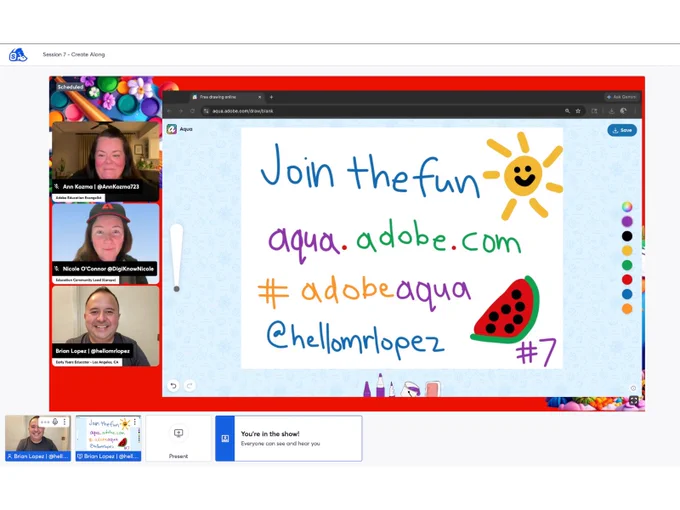Click the zoom magnifier icon in address bar
The width and height of the screenshot is (680, 510).
(567, 111)
